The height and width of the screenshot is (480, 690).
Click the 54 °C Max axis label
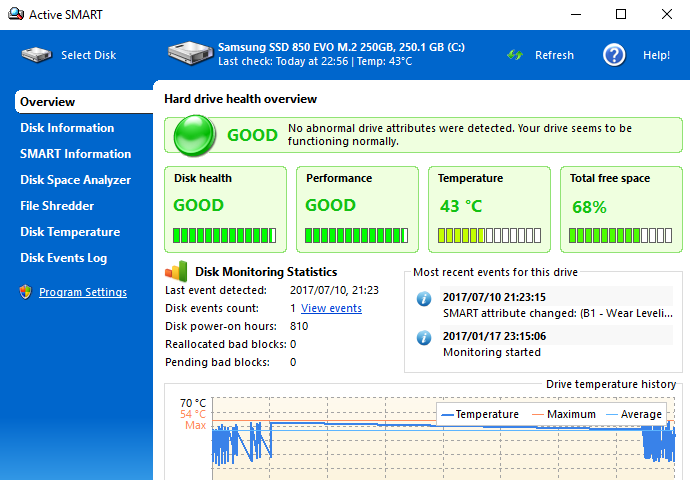pyautogui.click(x=193, y=420)
